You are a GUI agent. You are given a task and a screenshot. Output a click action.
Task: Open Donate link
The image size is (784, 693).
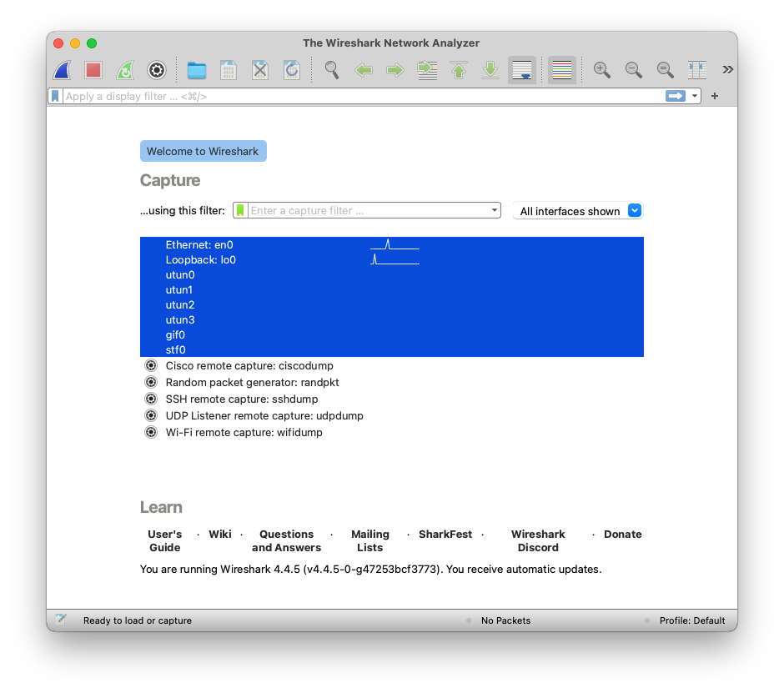pyautogui.click(x=622, y=534)
